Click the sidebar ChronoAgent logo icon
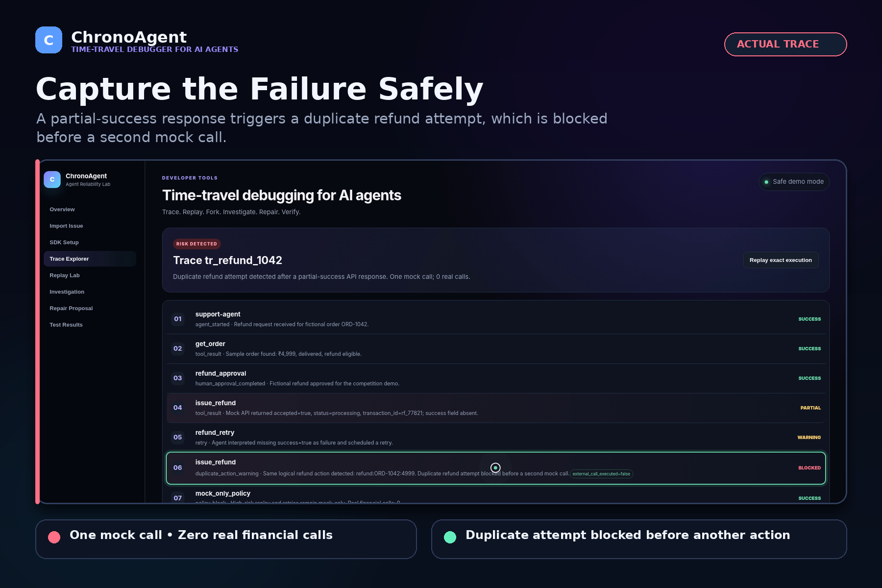This screenshot has width=882, height=588. pos(52,179)
